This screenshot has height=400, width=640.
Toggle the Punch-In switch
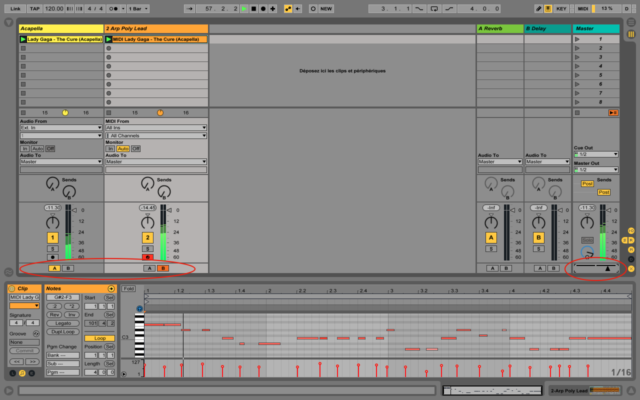(x=419, y=9)
